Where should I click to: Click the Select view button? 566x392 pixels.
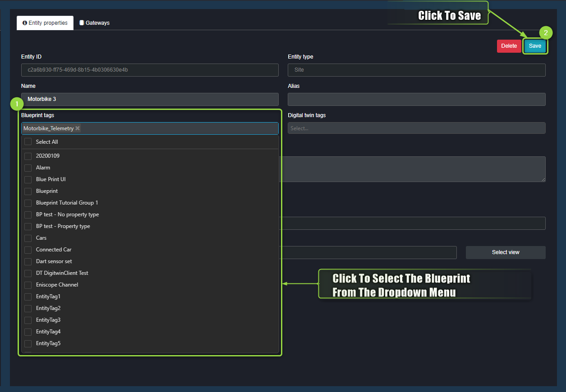tap(505, 252)
